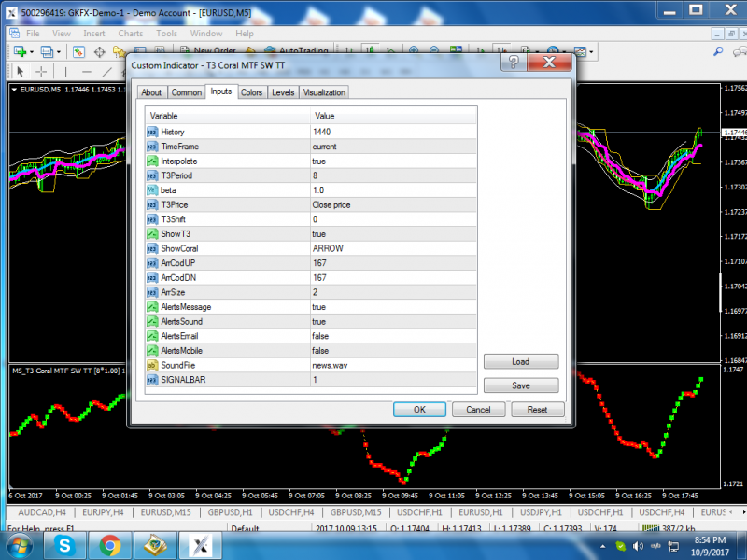747x560 pixels.
Task: Click the Cancel button
Action: coord(478,410)
